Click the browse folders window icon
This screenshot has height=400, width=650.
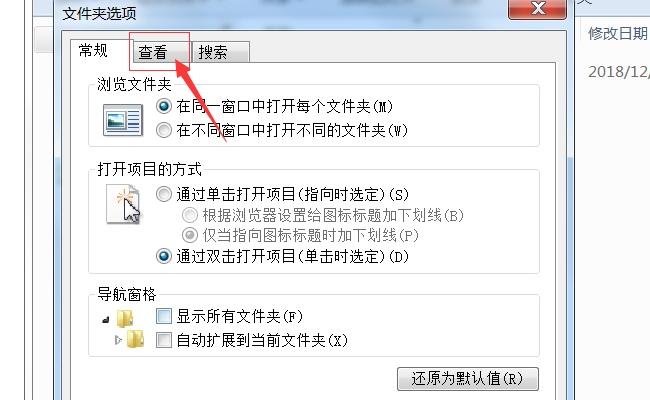[123, 120]
